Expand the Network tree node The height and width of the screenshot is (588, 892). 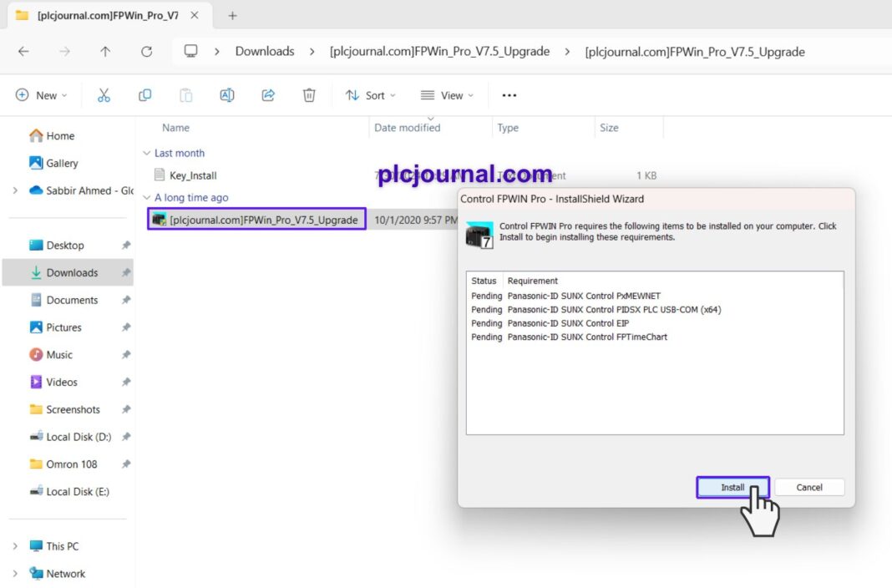click(x=15, y=573)
